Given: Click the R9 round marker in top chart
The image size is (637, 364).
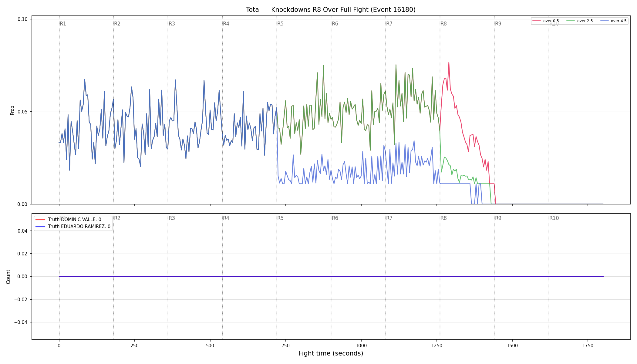Looking at the screenshot, I should [498, 24].
